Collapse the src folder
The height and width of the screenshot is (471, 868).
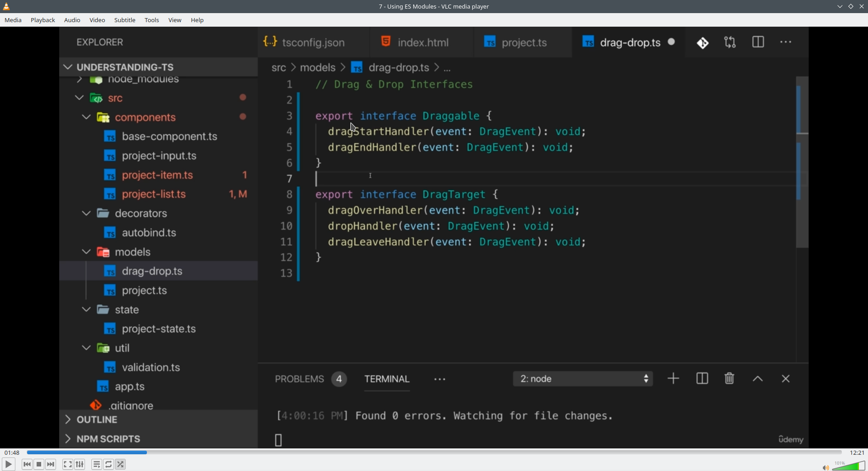pyautogui.click(x=158, y=98)
